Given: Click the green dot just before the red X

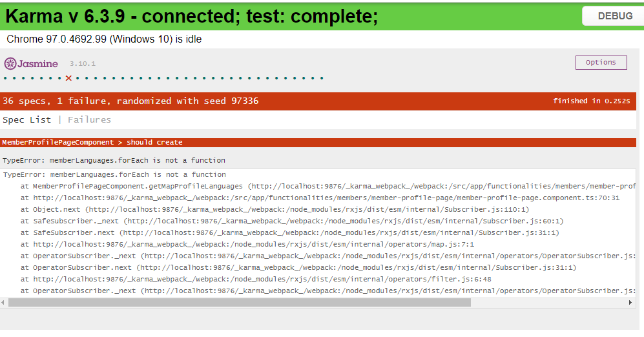Looking at the screenshot, I should pyautogui.click(x=59, y=79).
